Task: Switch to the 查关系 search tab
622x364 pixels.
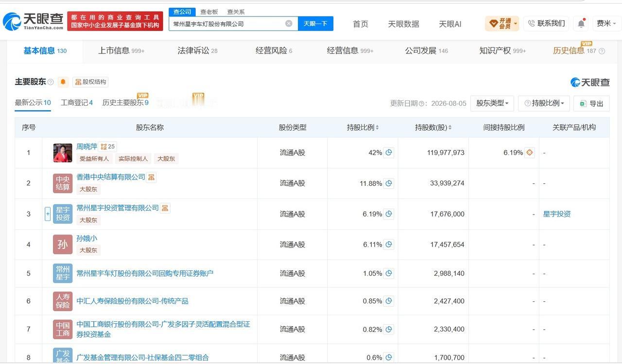Action: point(236,12)
